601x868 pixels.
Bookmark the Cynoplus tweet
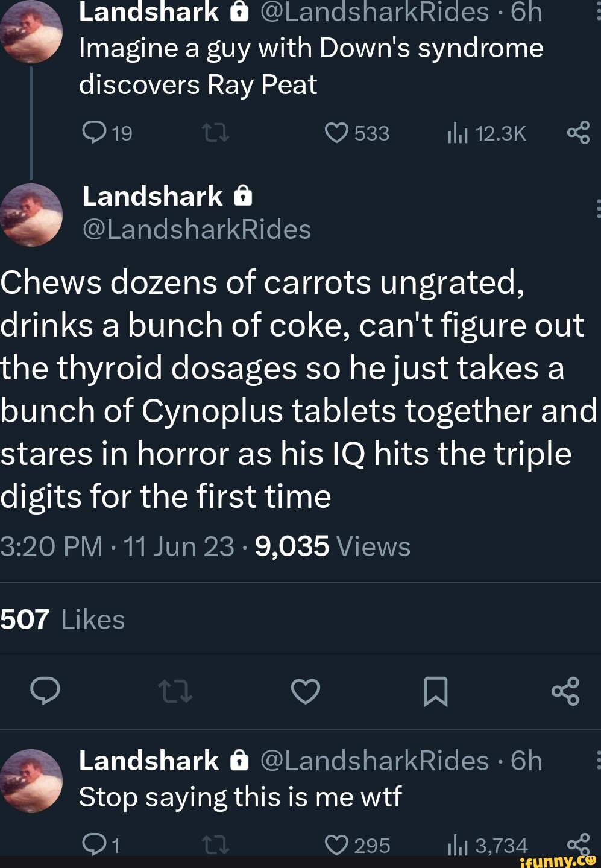tap(436, 692)
